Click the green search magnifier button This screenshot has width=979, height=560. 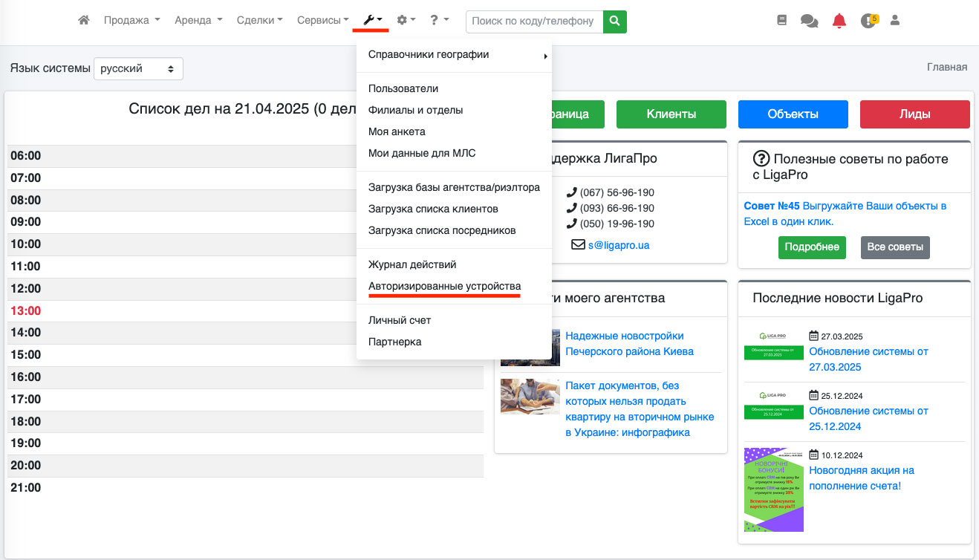(x=614, y=22)
